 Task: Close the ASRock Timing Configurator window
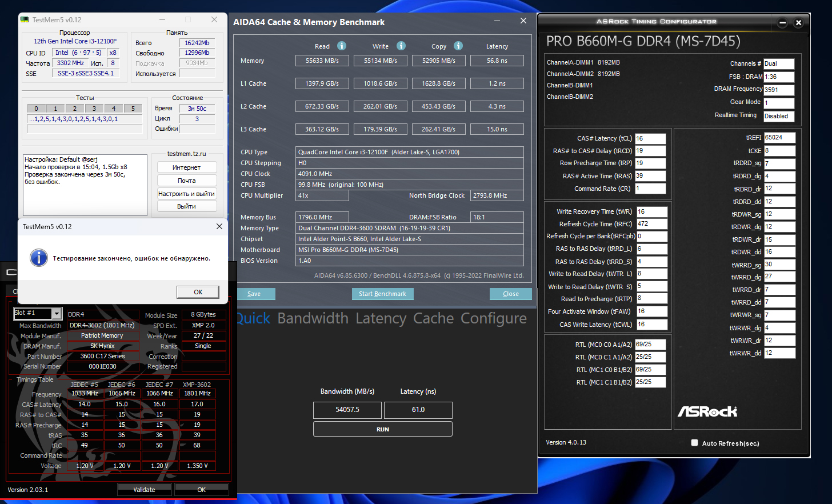799,23
